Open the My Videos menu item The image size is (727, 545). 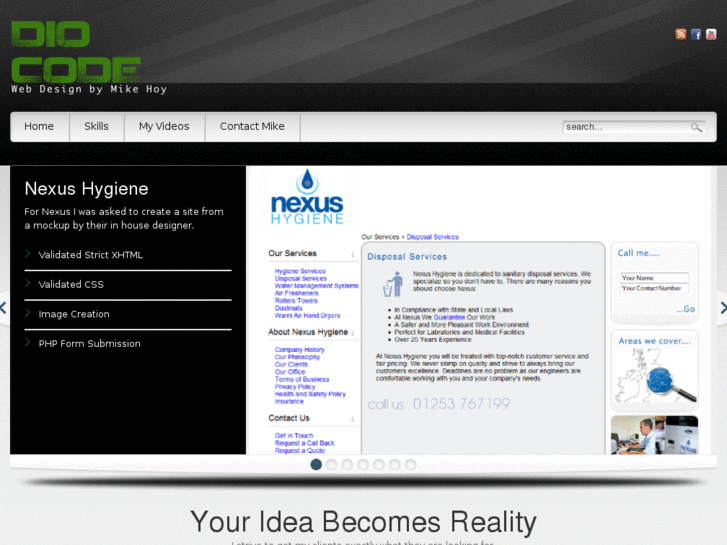coord(164,127)
